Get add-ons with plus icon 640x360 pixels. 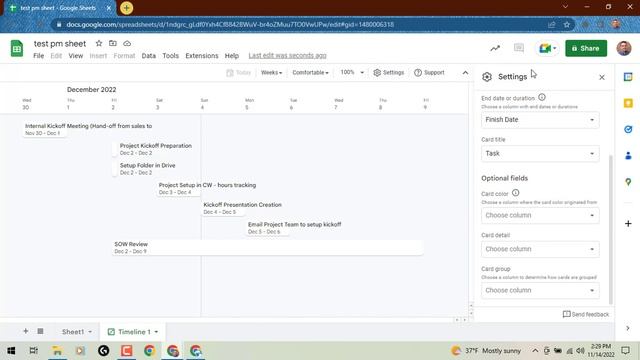628,224
